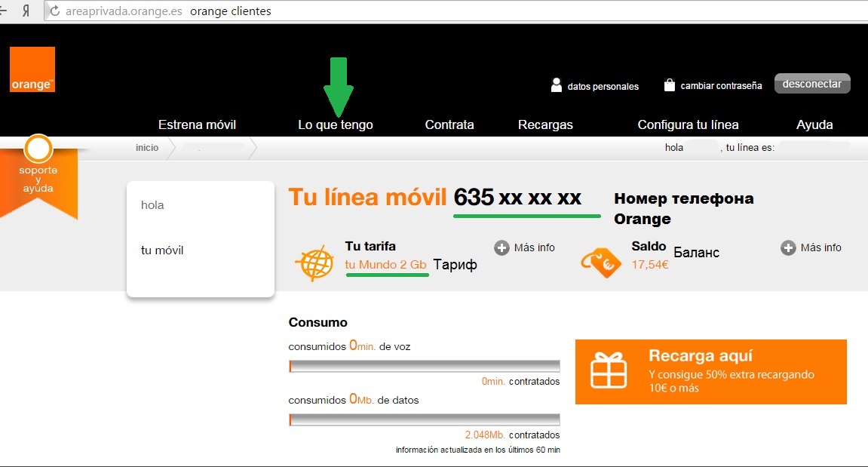
Task: Click the browser reload icon
Action: [55, 11]
